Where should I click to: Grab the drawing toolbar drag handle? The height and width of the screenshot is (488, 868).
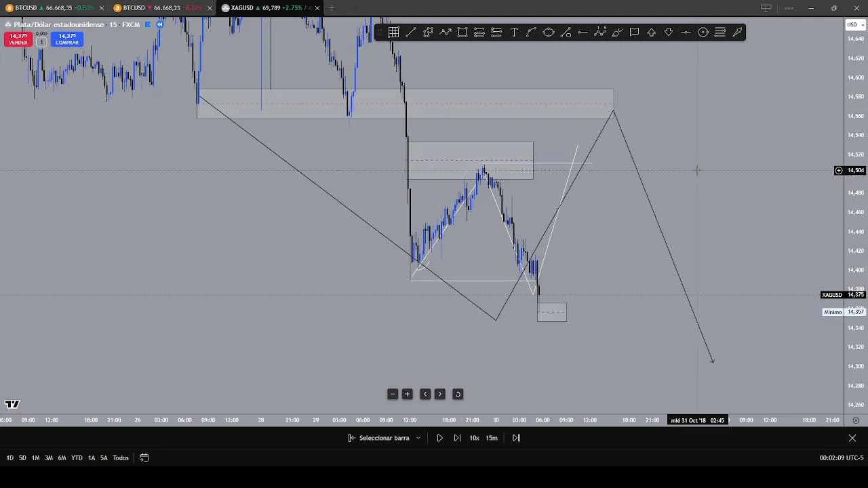(x=379, y=32)
